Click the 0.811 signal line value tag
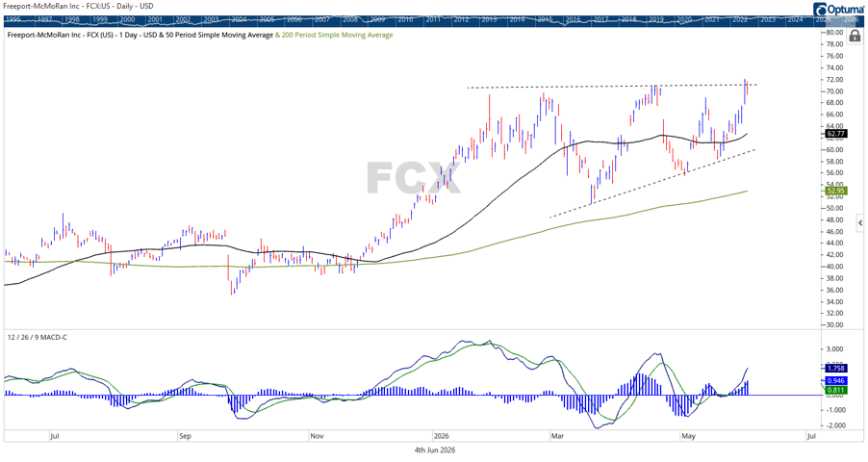 [x=836, y=391]
